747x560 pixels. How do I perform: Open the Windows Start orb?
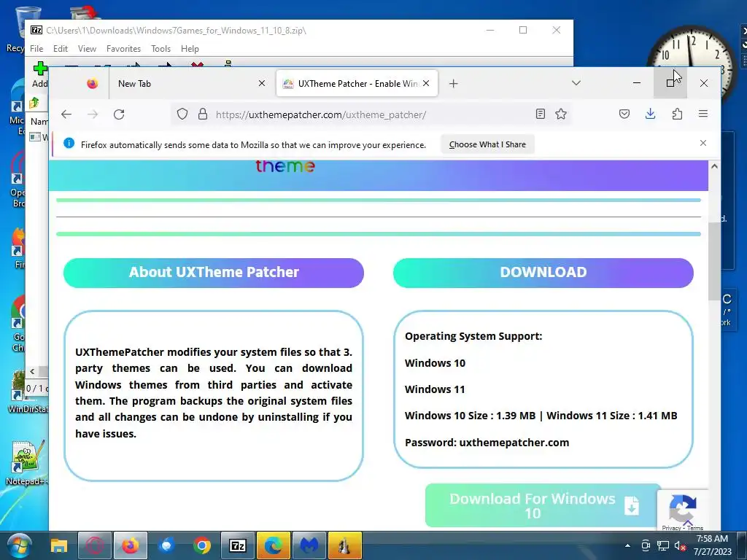click(19, 545)
